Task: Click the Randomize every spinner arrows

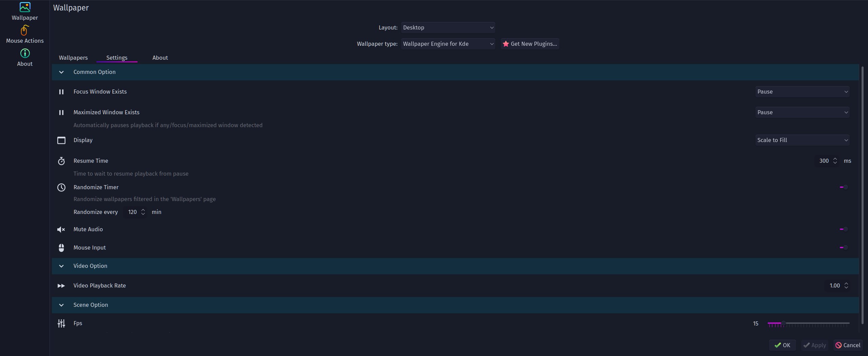Action: tap(143, 212)
